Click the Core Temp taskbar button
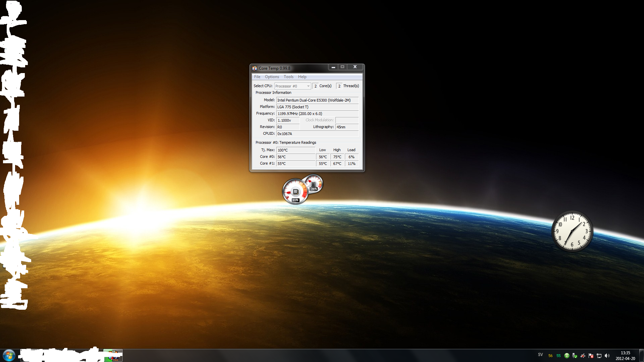The width and height of the screenshot is (644, 362). 113,355
